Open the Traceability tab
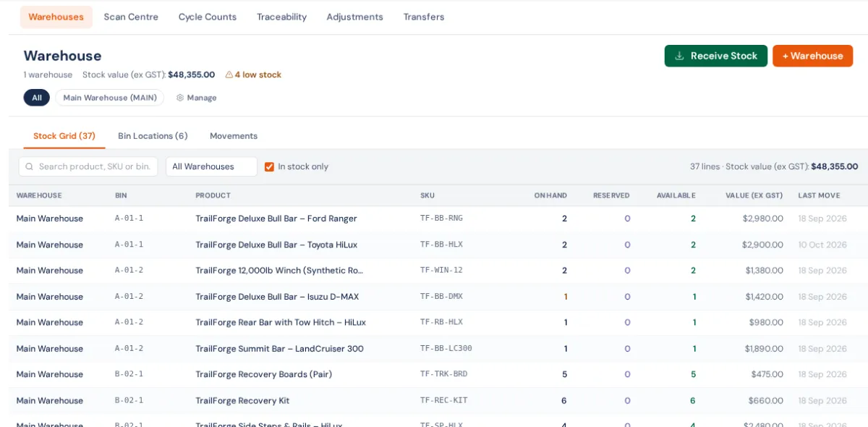The width and height of the screenshot is (868, 427). pyautogui.click(x=281, y=17)
